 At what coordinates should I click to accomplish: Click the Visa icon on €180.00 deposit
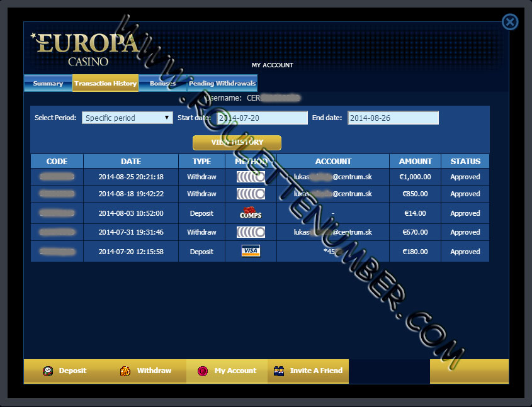pos(251,251)
